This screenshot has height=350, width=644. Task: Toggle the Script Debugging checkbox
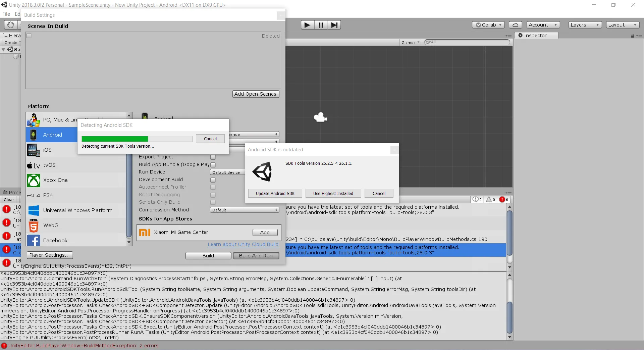click(x=213, y=195)
